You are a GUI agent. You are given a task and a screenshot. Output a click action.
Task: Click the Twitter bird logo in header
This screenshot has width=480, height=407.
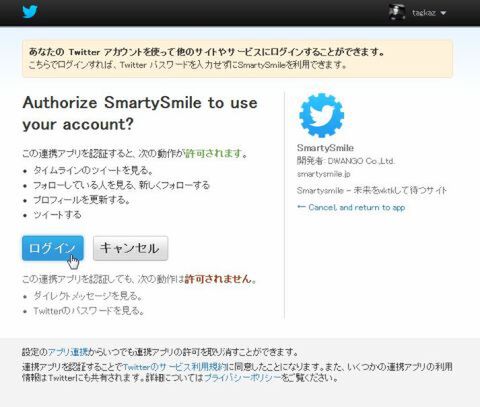[30, 12]
